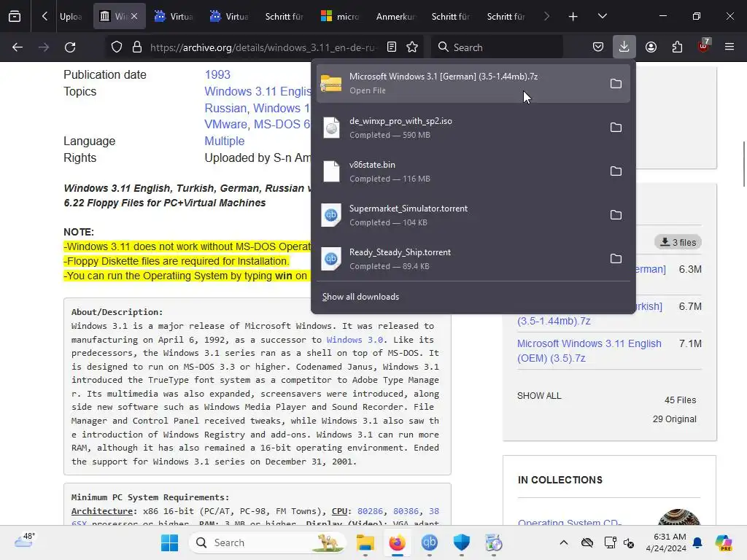Switch to the Anmerkur tab
Screen dimensions: 747x560
(395, 17)
